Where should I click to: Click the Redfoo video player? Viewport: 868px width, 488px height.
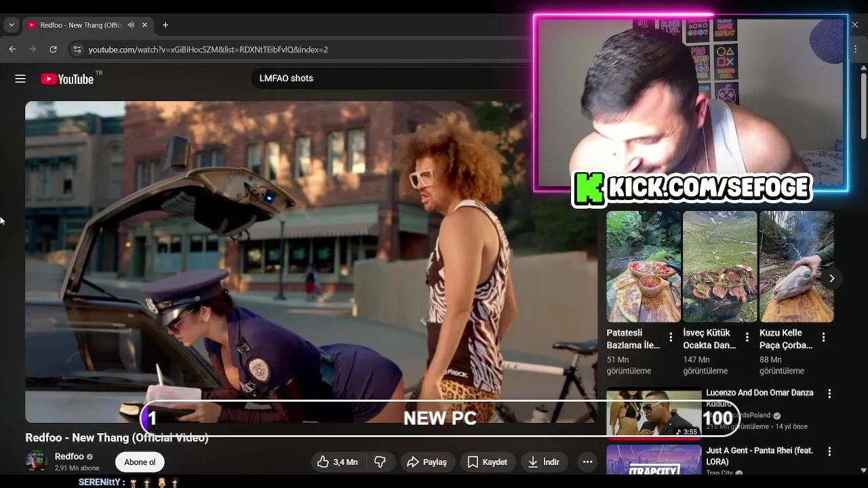(312, 262)
